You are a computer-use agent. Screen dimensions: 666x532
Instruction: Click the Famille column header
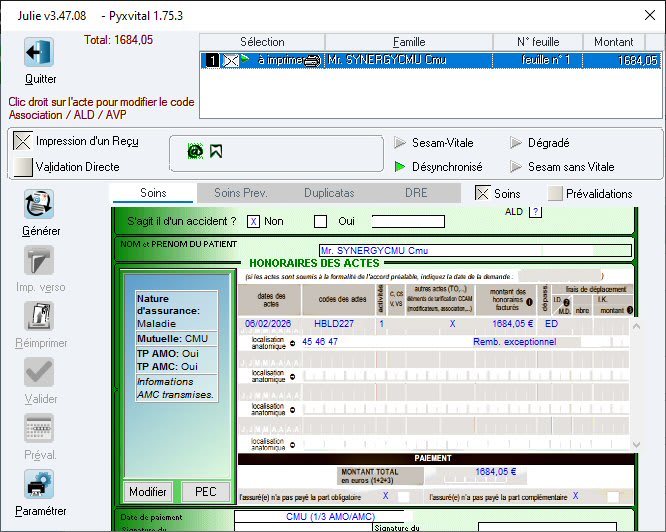pos(409,42)
